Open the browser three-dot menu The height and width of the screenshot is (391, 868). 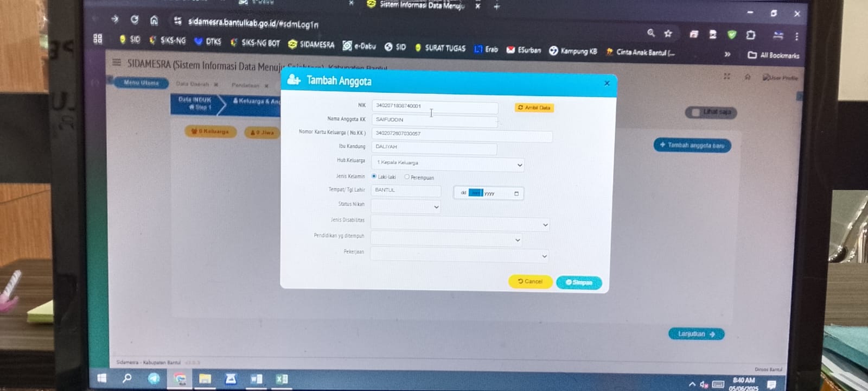coord(797,36)
